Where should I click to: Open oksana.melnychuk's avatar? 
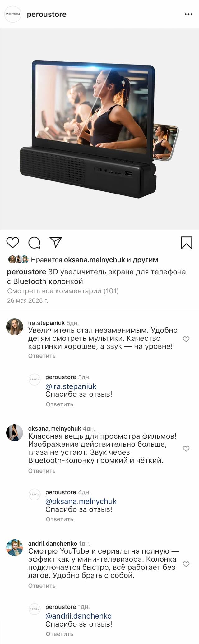coord(15,432)
